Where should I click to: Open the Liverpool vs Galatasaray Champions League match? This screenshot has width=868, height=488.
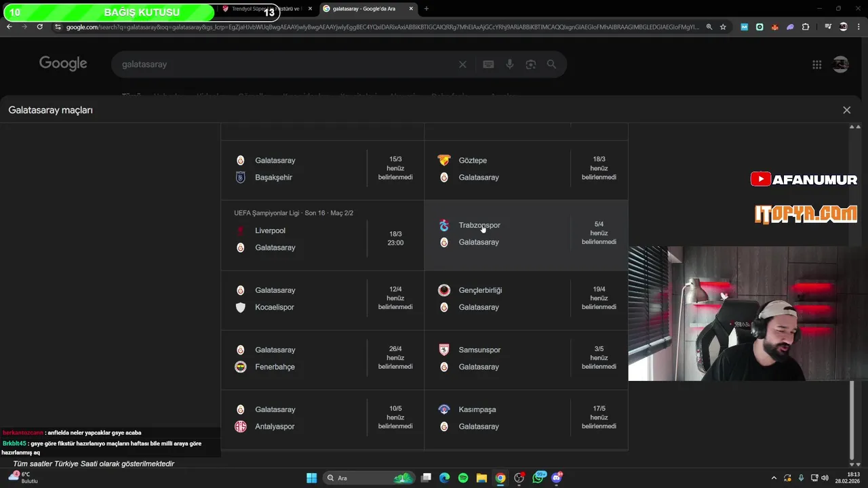(x=323, y=234)
